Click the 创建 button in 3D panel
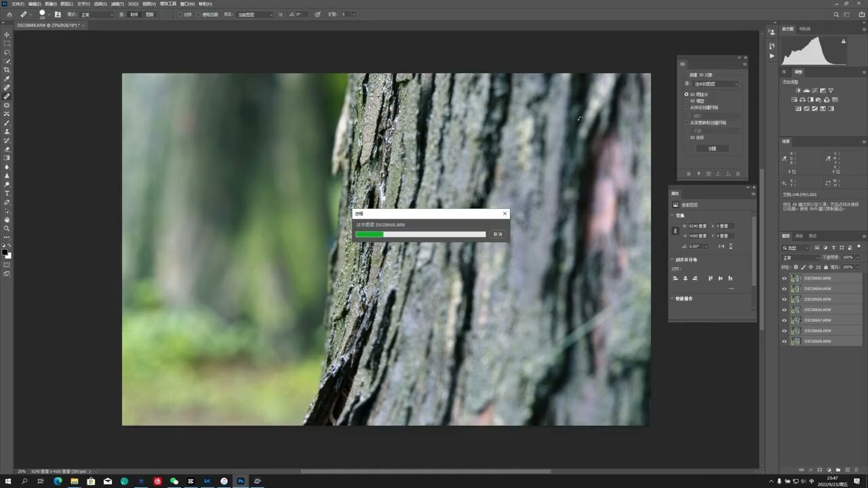 tap(712, 148)
